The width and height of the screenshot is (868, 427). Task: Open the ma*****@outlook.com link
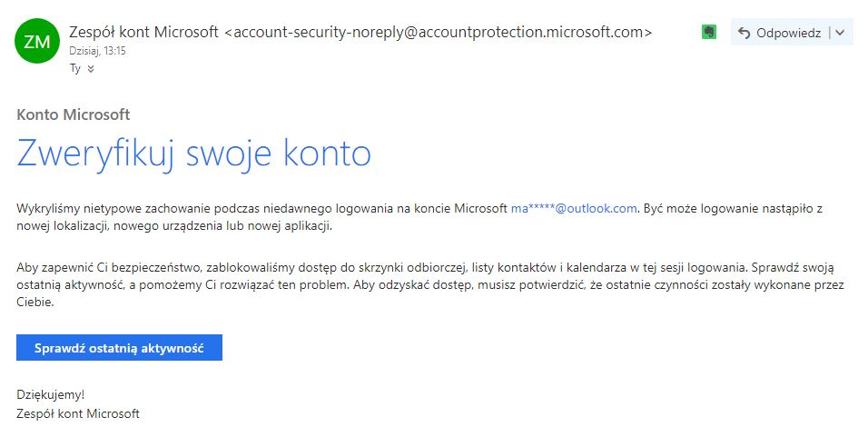click(x=574, y=208)
